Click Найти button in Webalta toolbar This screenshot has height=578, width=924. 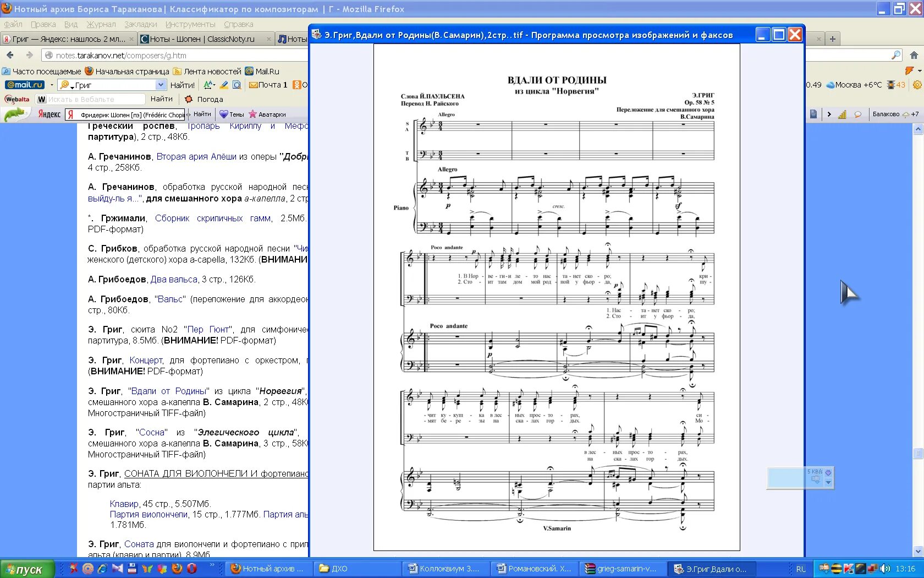coord(161,99)
